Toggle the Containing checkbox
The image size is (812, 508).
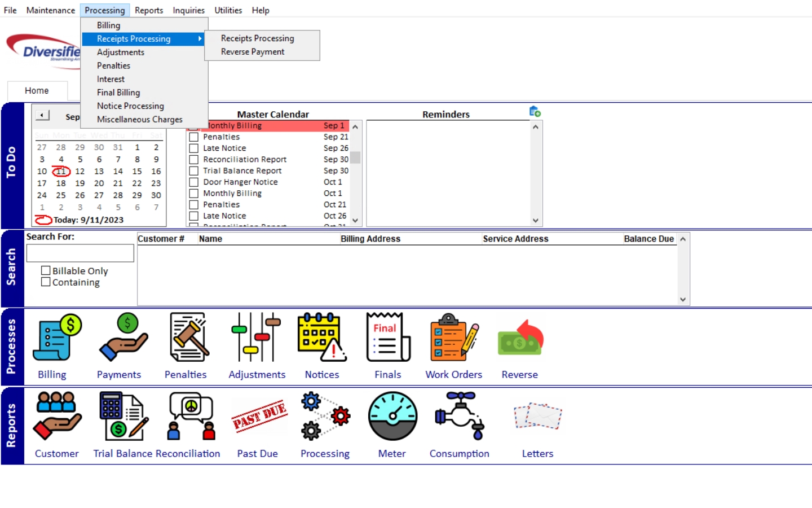(x=46, y=282)
